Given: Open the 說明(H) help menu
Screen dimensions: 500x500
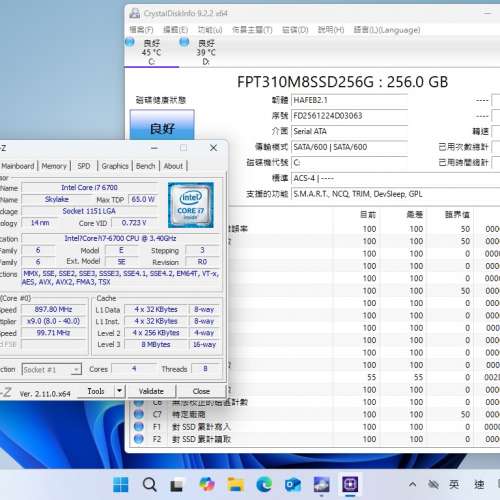Looking at the screenshot, I should pos(331,30).
